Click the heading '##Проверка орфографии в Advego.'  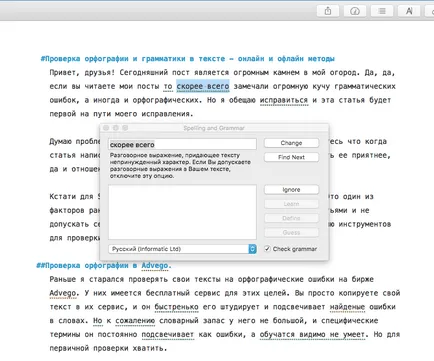(x=104, y=265)
